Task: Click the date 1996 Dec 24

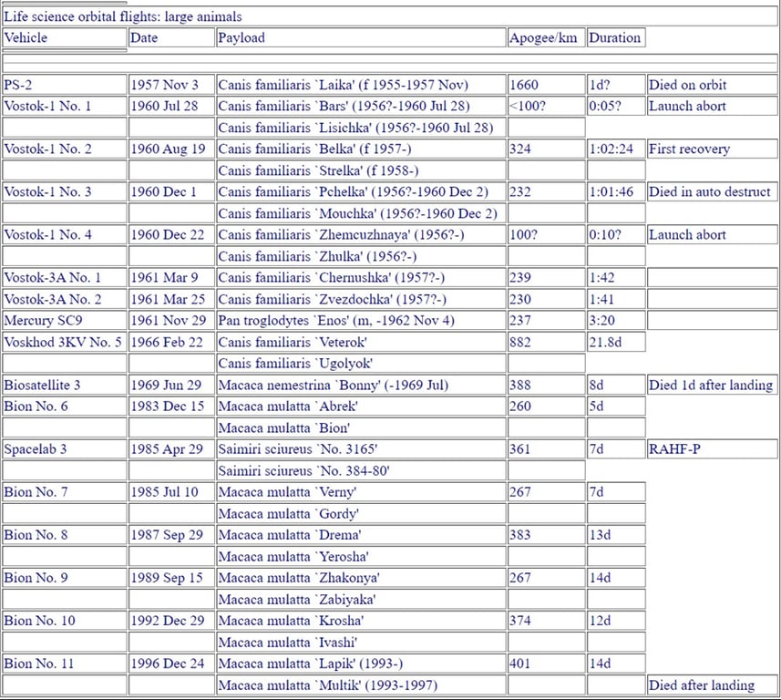Action: click(x=171, y=664)
